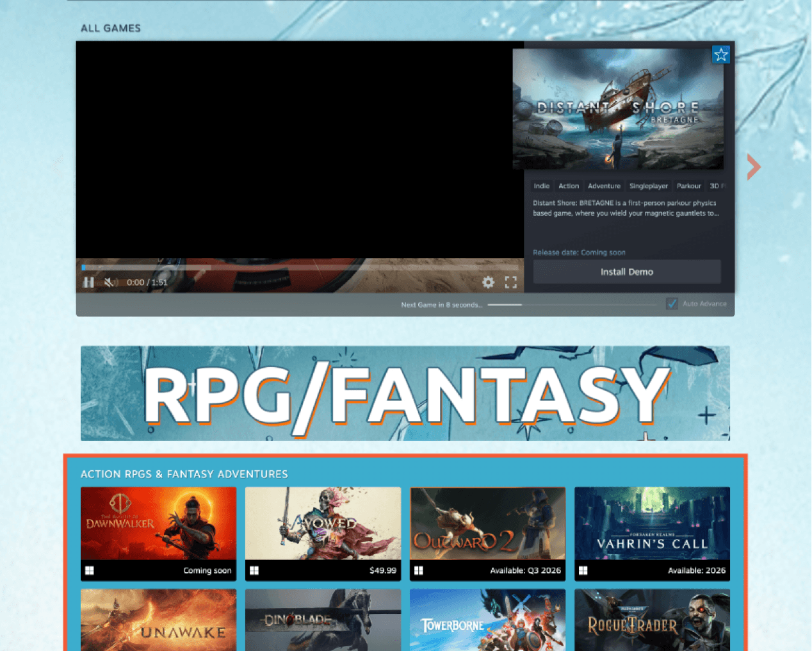Click the RPG/FANTASY banner
Viewport: 812px width, 651px height.
click(x=405, y=393)
